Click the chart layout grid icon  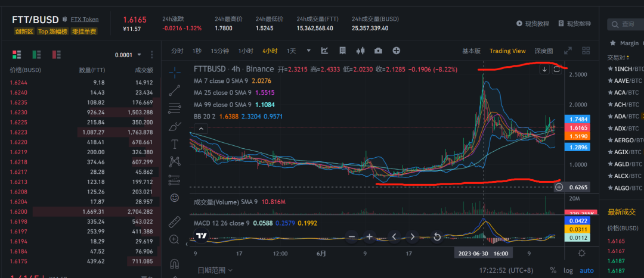[342, 51]
